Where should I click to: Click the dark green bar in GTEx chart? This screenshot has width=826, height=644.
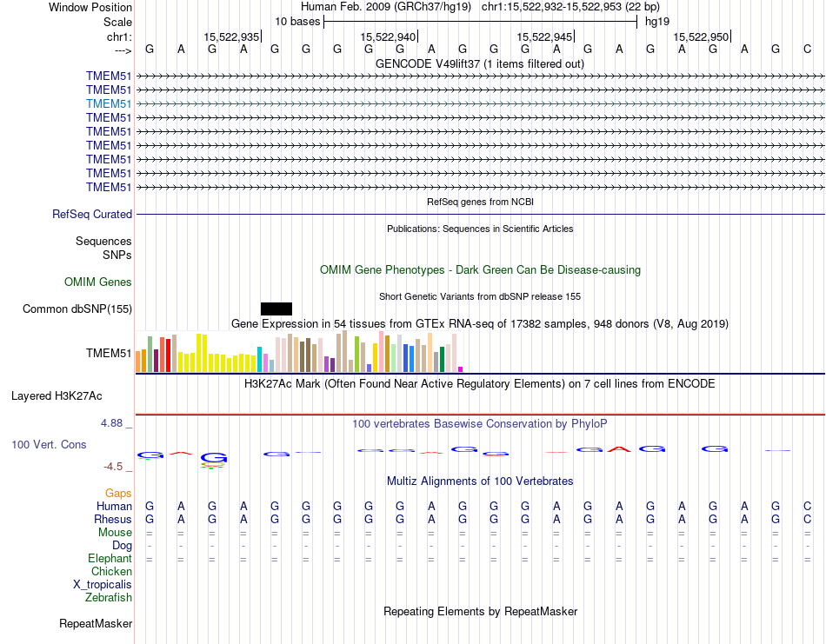tap(443, 360)
